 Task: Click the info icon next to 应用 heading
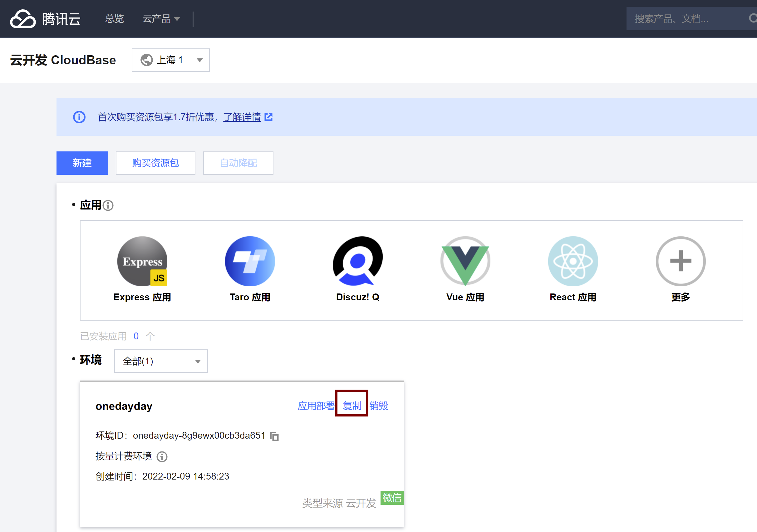(108, 205)
